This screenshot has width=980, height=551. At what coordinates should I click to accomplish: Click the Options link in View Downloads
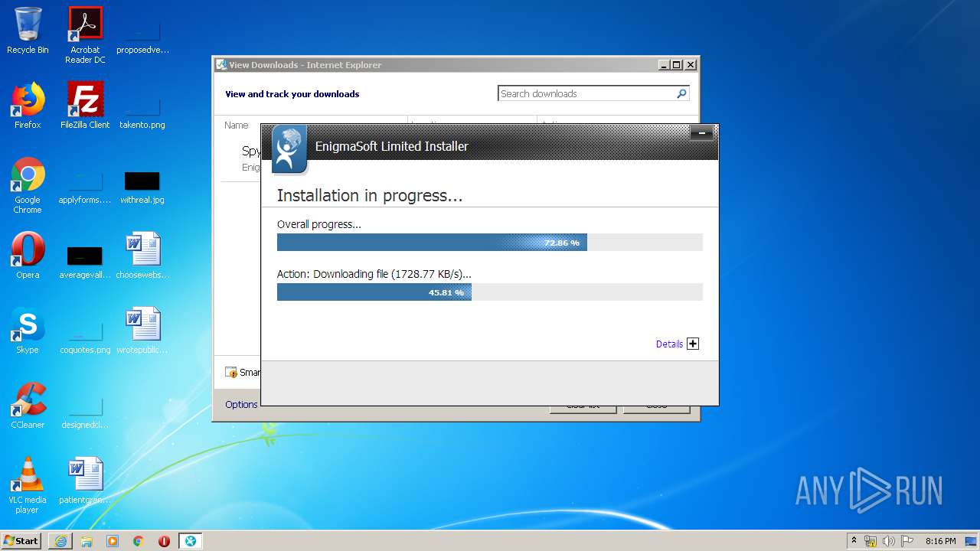pos(241,404)
